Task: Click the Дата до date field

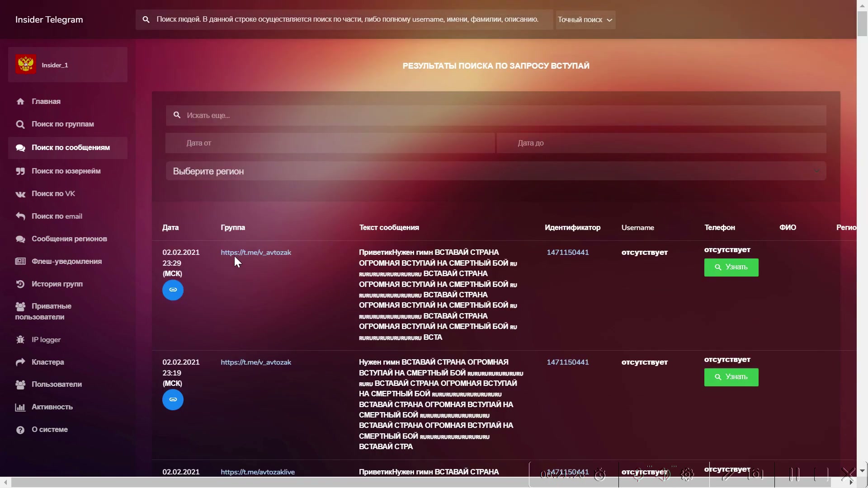Action: (x=661, y=143)
